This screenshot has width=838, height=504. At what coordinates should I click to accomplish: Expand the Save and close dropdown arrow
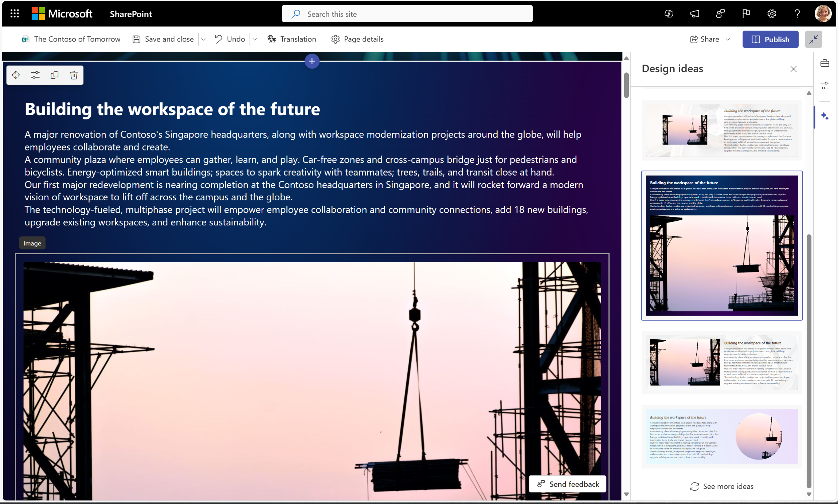(204, 39)
